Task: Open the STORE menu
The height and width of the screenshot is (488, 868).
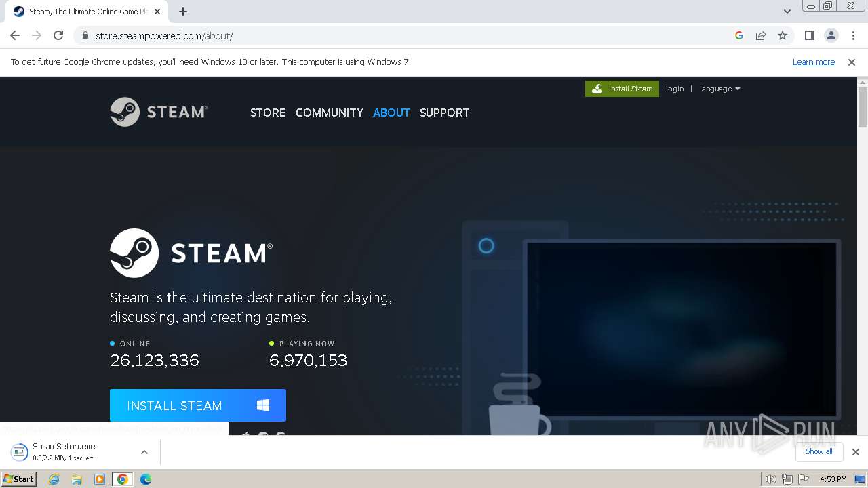Action: (x=268, y=113)
